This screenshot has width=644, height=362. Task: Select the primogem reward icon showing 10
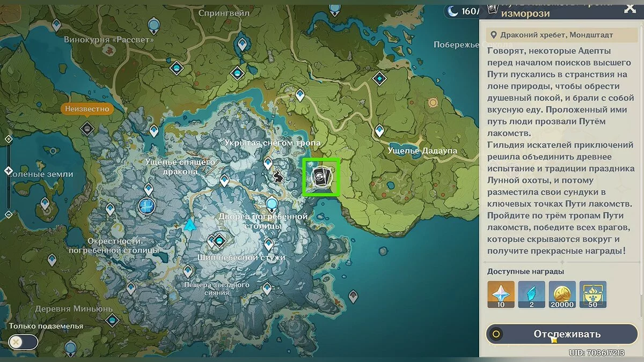coord(501,295)
